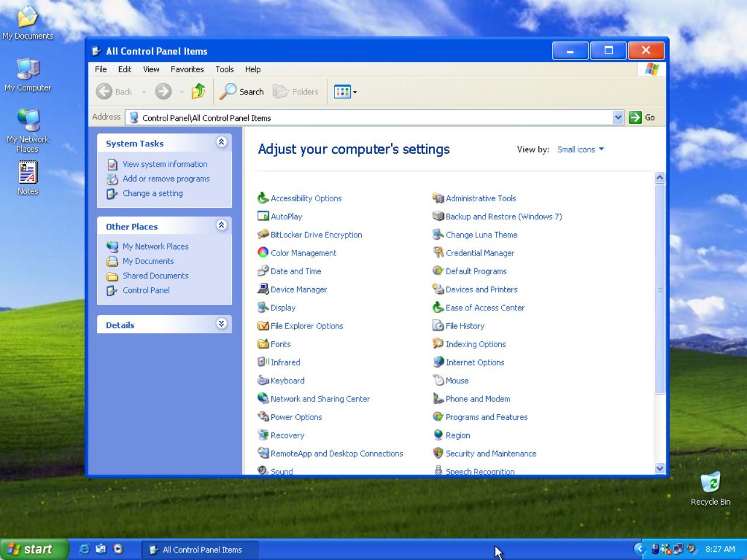
Task: Click All Control Panel Items taskbar button
Action: click(x=198, y=549)
